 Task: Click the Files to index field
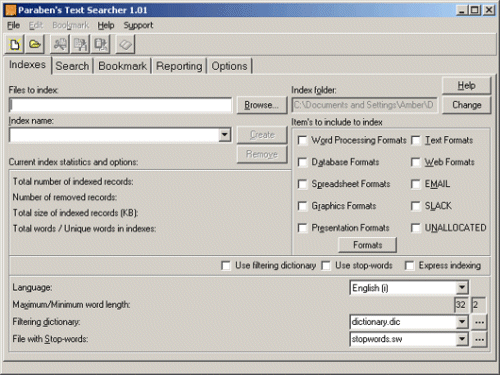[x=120, y=105]
